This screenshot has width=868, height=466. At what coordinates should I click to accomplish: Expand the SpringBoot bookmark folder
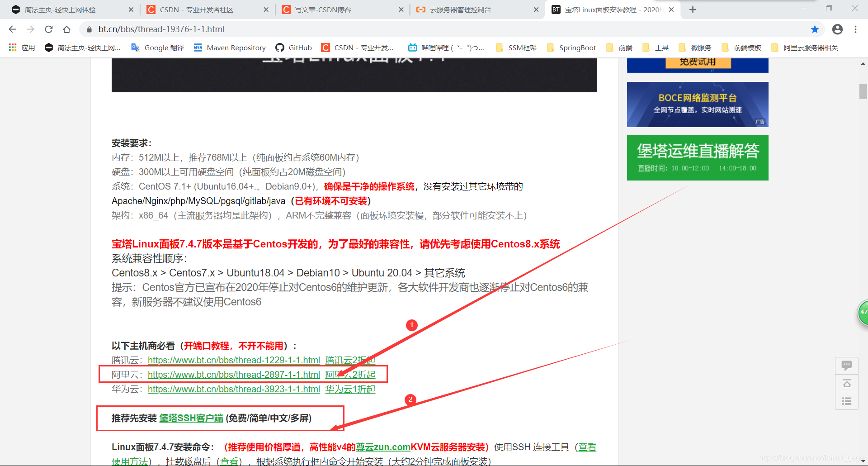click(x=571, y=48)
